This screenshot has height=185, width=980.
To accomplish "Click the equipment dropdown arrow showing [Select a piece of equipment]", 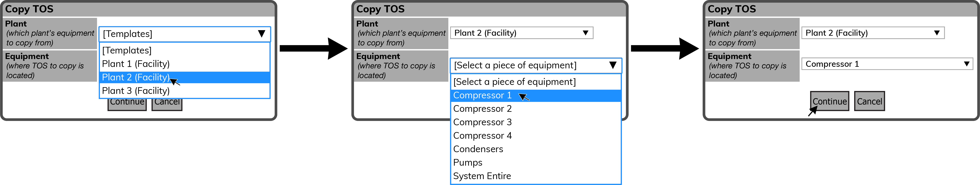I will (613, 65).
